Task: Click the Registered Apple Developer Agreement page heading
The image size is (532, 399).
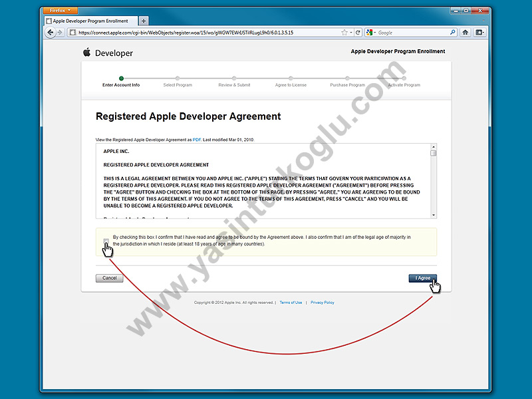Action: pos(188,116)
